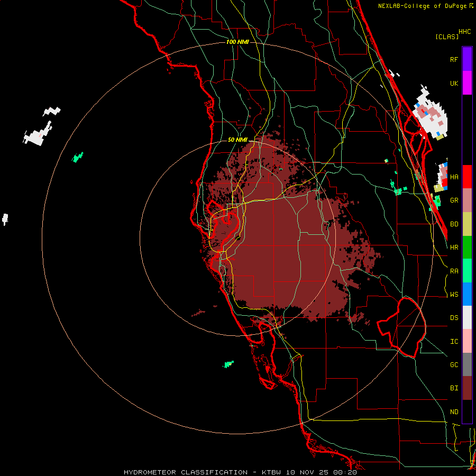Image resolution: width=476 pixels, height=476 pixels.
Task: Select the white DS legend color swatch
Action: click(x=467, y=317)
